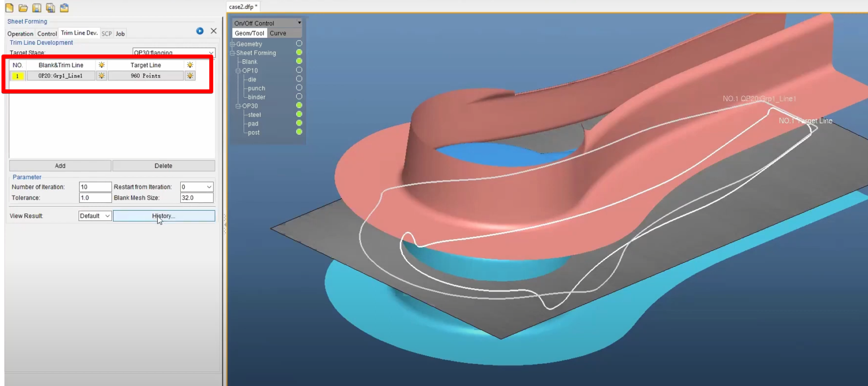Click the sun icon next to 960 Points

coord(189,75)
